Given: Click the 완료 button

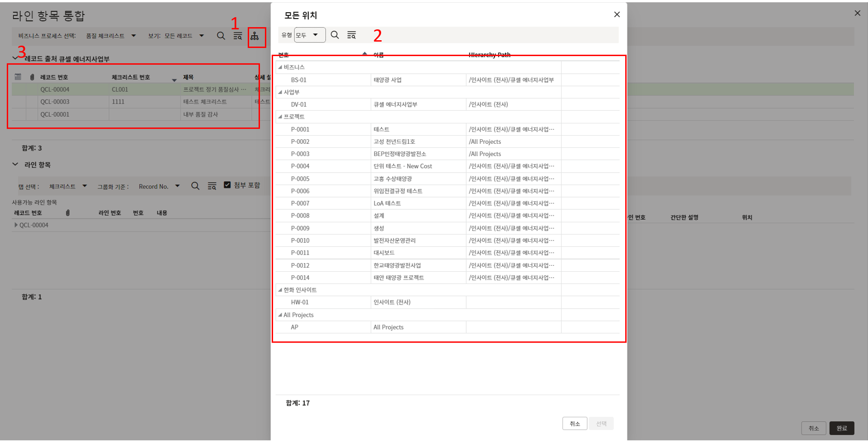Looking at the screenshot, I should click(841, 428).
